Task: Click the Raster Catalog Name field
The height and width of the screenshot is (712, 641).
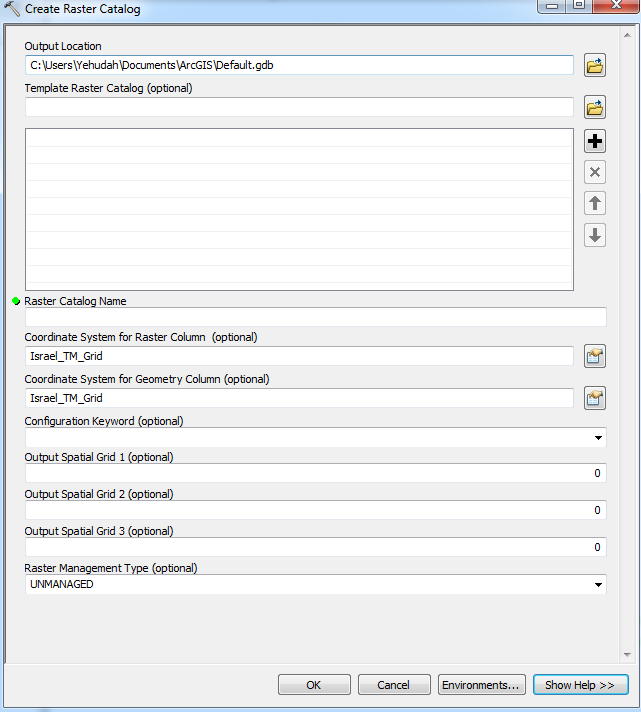Action: (315, 317)
